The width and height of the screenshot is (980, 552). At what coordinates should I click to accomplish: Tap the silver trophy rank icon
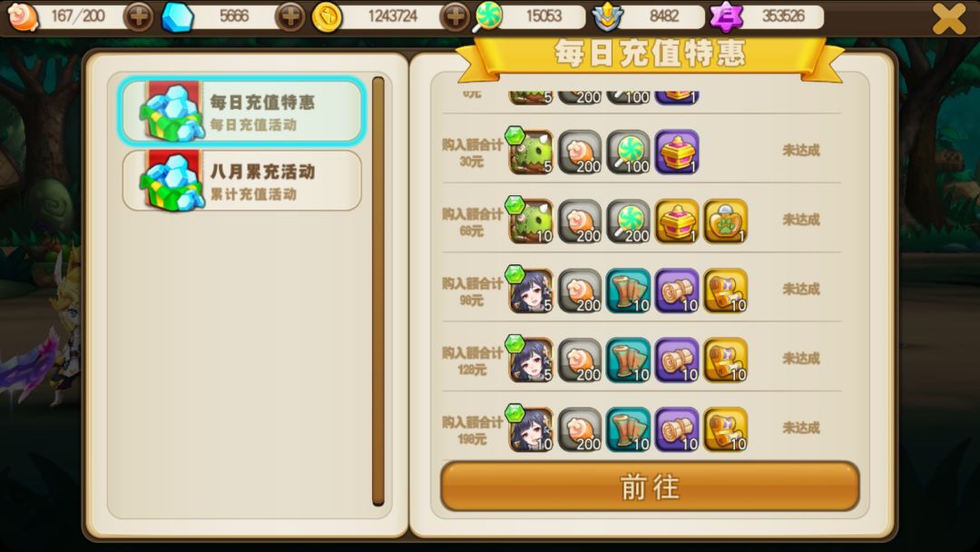[605, 17]
